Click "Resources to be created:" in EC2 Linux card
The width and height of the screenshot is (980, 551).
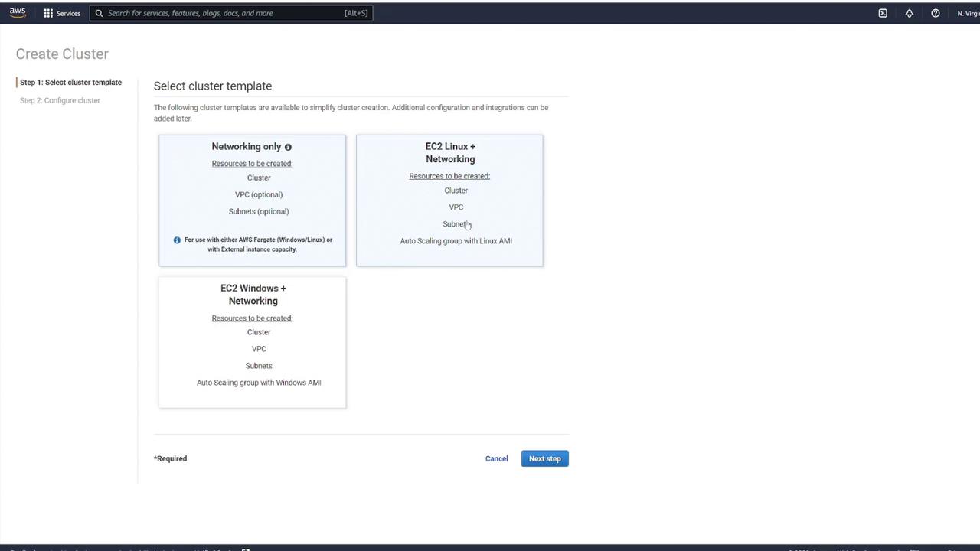coord(449,176)
